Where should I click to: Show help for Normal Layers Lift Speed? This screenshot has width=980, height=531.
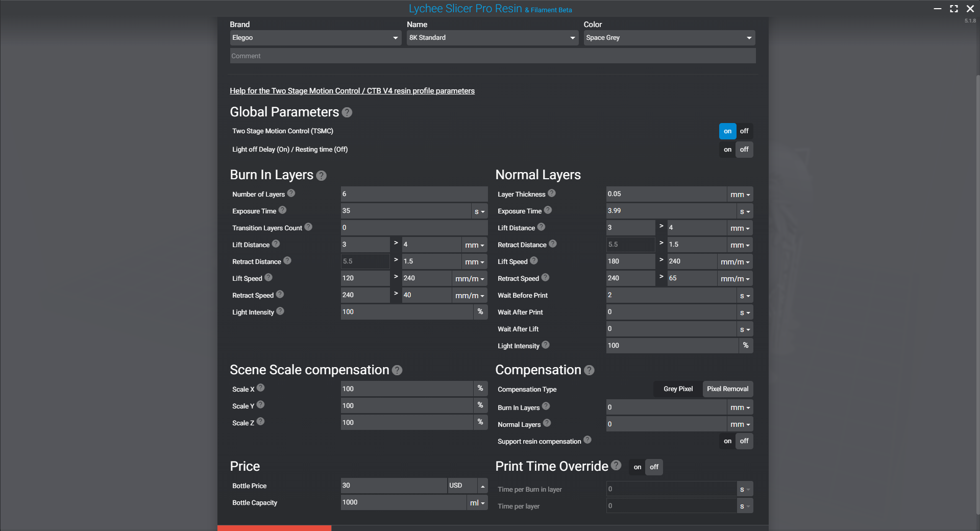(534, 260)
